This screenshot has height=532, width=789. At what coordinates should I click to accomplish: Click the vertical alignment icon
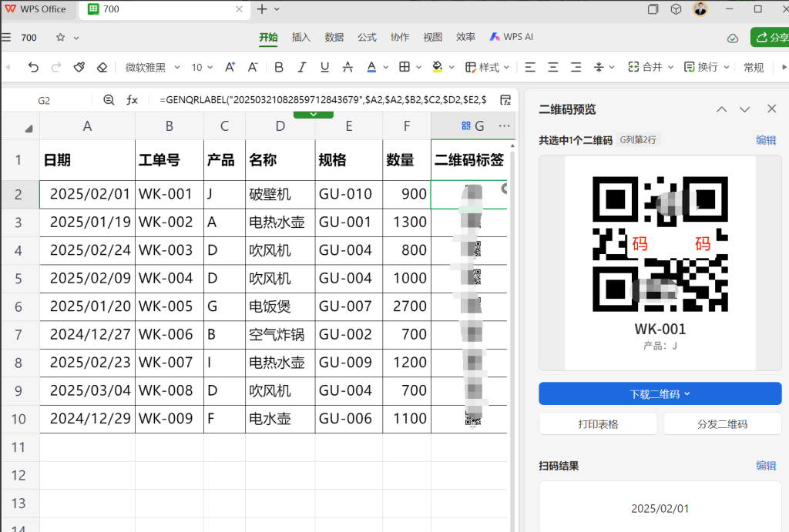click(599, 67)
